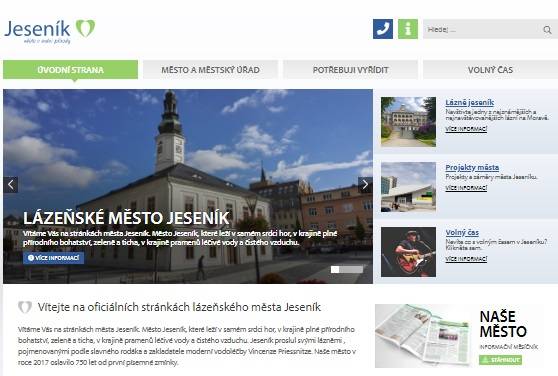Click Více informací under Volný čas
This screenshot has height=376, width=558.
coord(466,259)
